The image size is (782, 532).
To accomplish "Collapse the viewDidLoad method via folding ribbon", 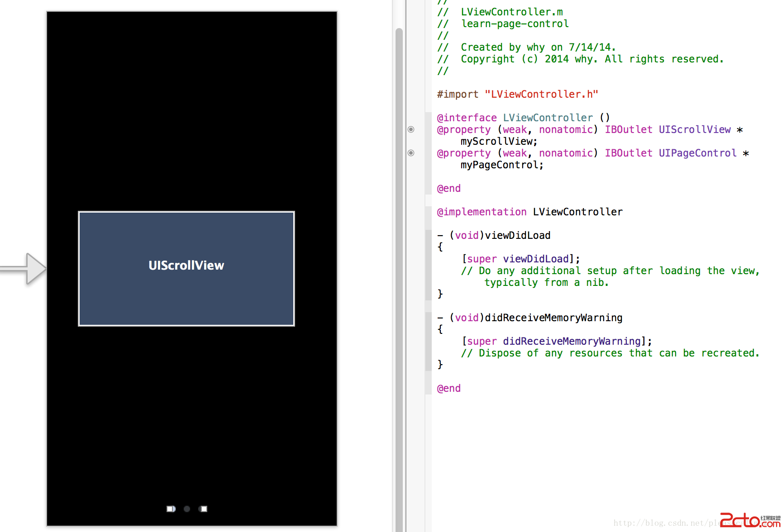I will pos(428,265).
